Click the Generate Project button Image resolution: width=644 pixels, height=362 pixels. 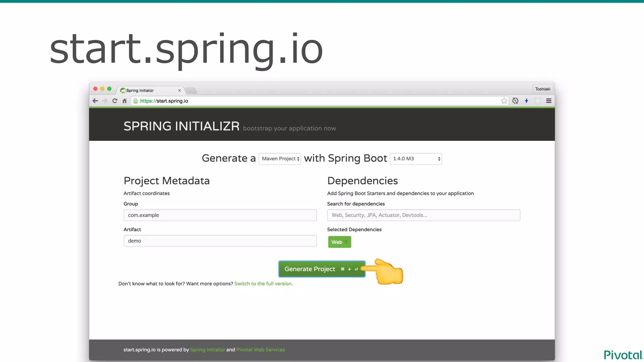click(322, 269)
